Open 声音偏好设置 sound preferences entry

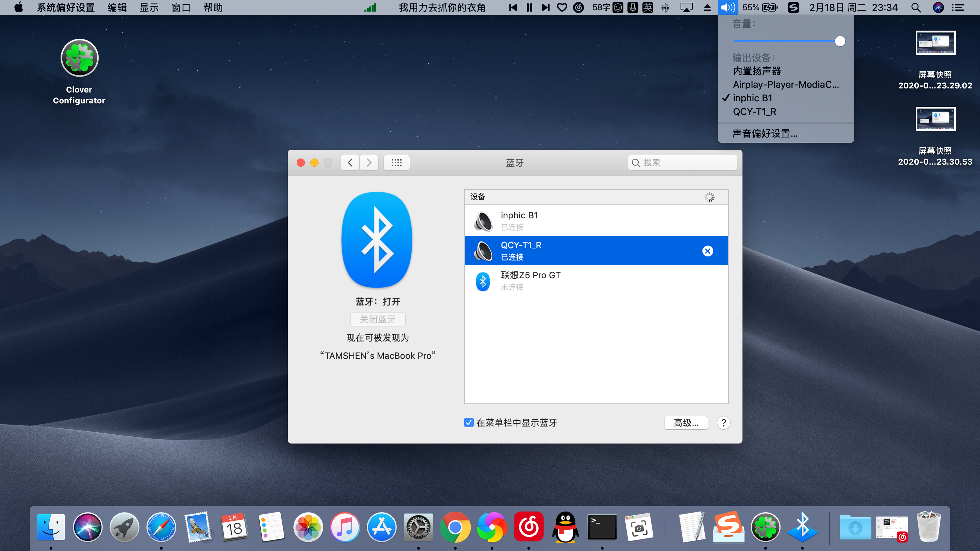(x=765, y=133)
